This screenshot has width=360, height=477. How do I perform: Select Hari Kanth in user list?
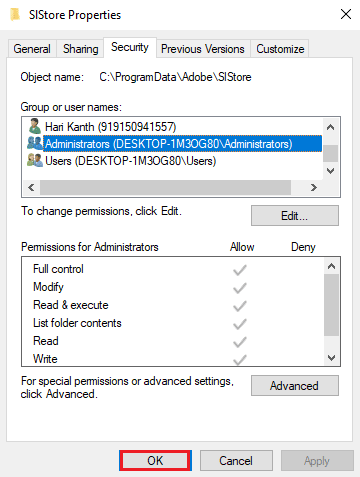[x=111, y=127]
